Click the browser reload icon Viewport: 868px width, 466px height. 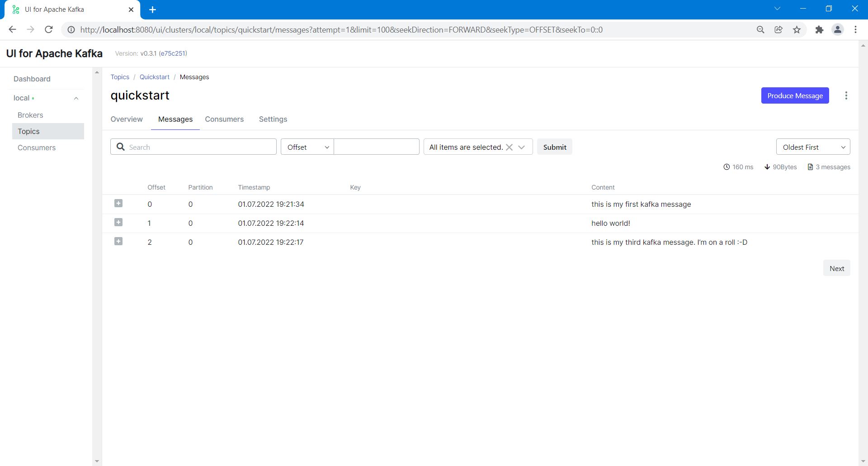click(x=49, y=30)
